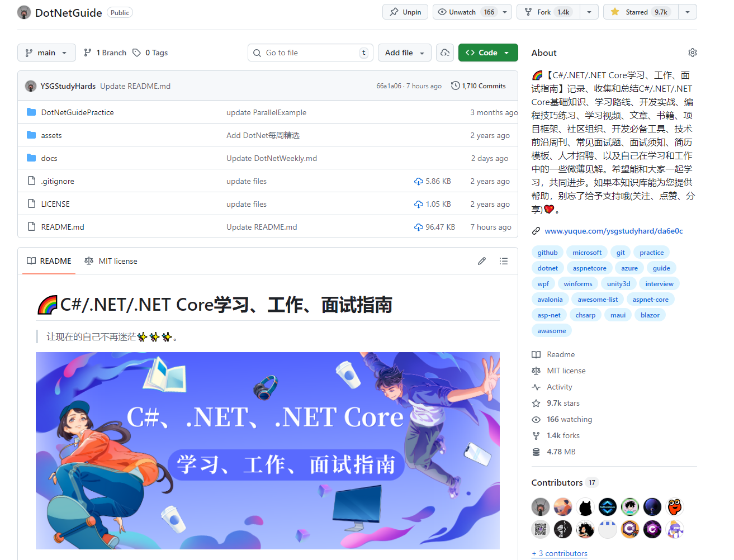Image resolution: width=734 pixels, height=560 pixels.
Task: Click the README.md file icon
Action: pyautogui.click(x=31, y=227)
